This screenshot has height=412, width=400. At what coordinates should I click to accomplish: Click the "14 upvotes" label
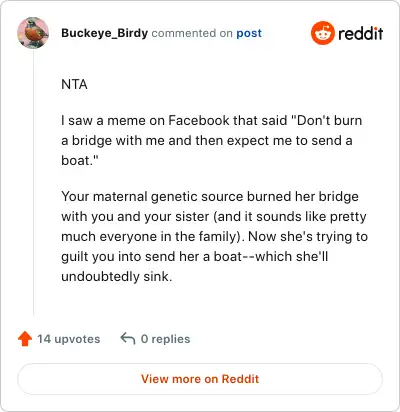click(68, 339)
